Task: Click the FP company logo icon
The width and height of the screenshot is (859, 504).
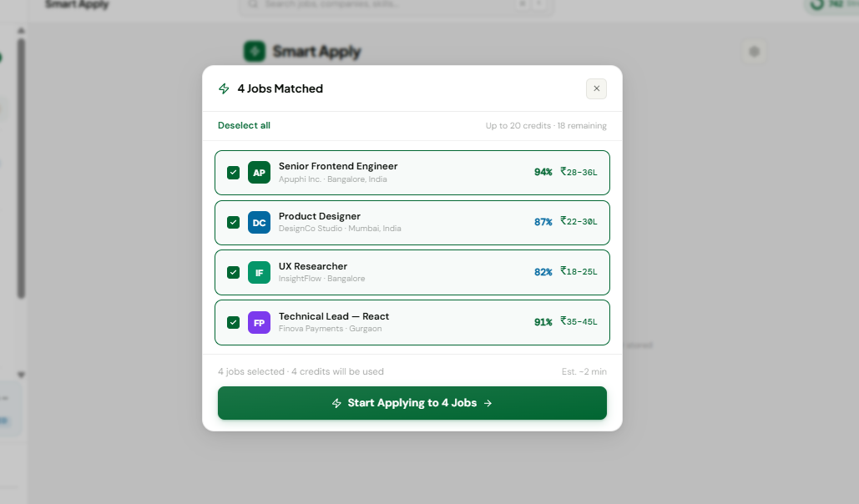Action: point(259,323)
